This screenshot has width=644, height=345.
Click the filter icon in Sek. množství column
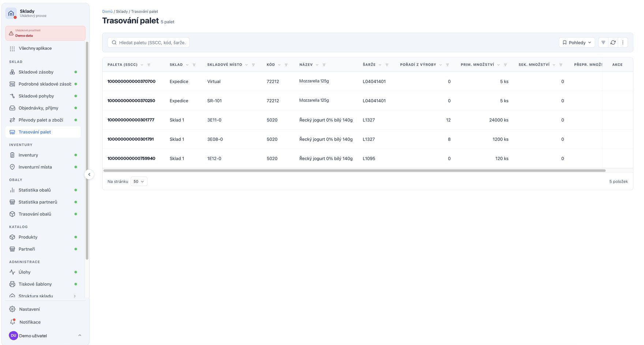[x=561, y=65]
